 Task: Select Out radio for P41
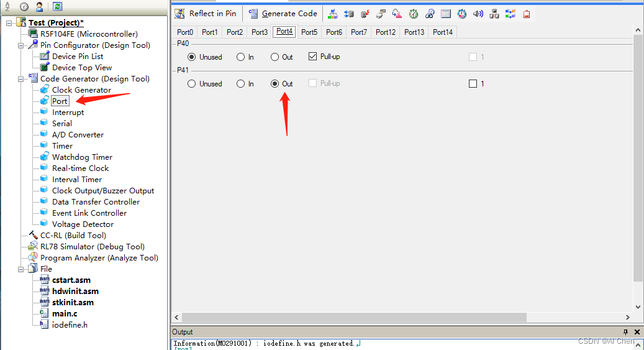point(274,84)
